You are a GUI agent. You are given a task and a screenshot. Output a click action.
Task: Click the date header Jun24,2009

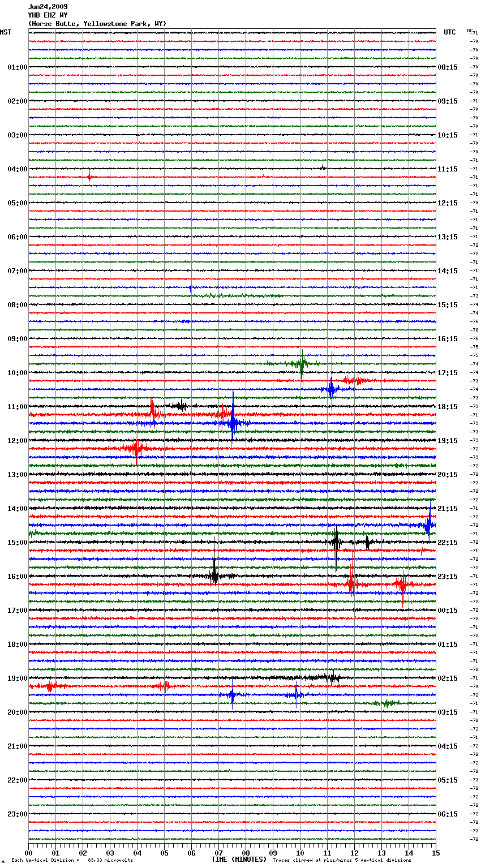[48, 7]
